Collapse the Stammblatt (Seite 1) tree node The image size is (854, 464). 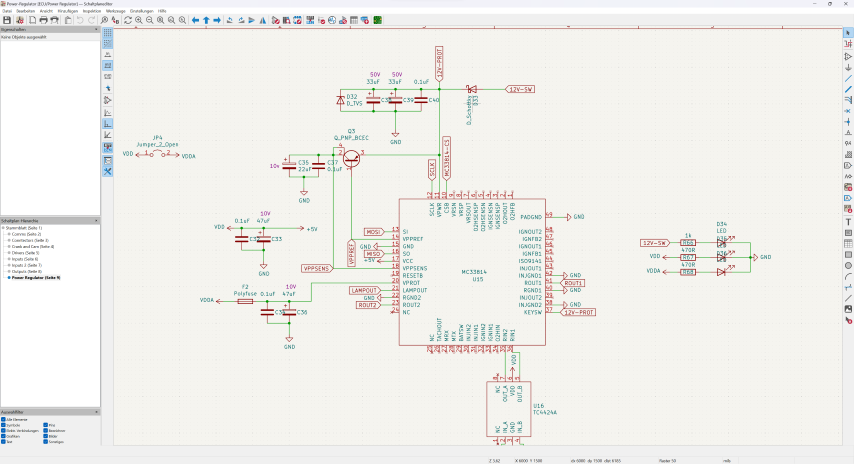3,228
